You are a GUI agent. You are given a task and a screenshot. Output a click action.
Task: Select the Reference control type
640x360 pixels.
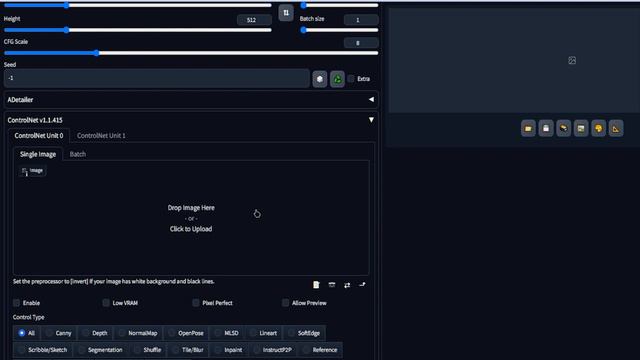pyautogui.click(x=320, y=350)
